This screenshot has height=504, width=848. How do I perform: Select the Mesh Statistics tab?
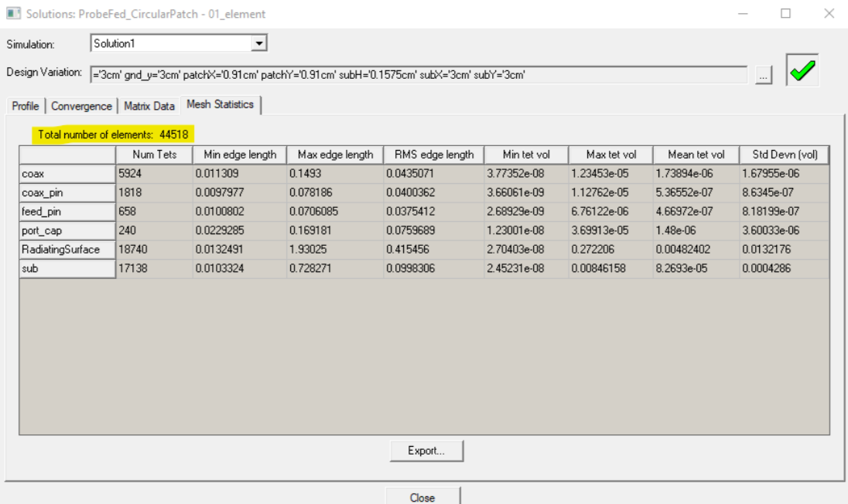point(221,104)
